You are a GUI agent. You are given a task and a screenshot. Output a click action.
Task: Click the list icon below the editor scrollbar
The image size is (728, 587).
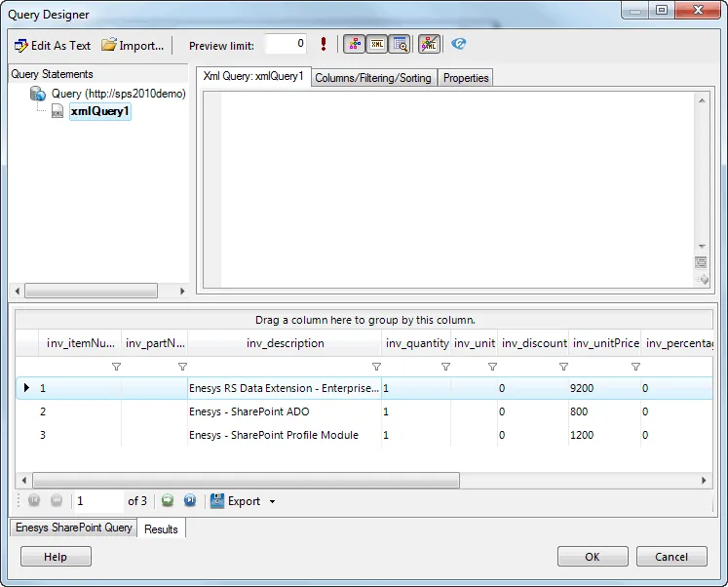pyautogui.click(x=701, y=263)
